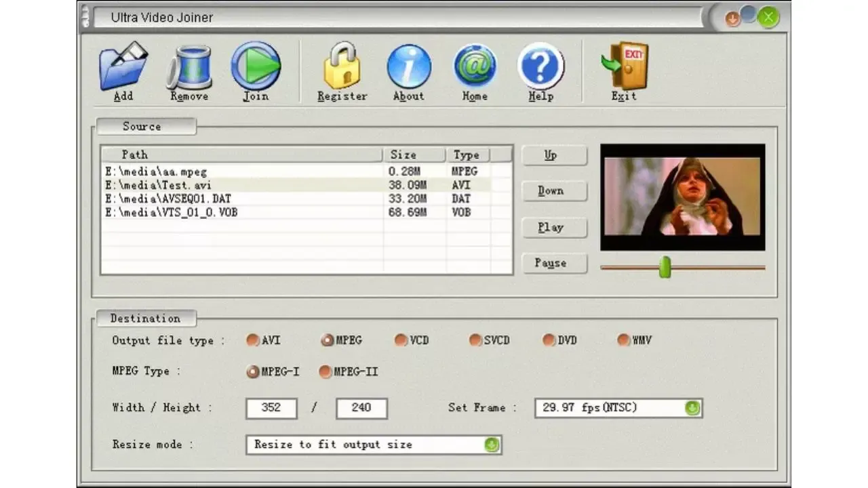This screenshot has width=868, height=488.
Task: Open Register via the padlock icon
Action: (342, 66)
